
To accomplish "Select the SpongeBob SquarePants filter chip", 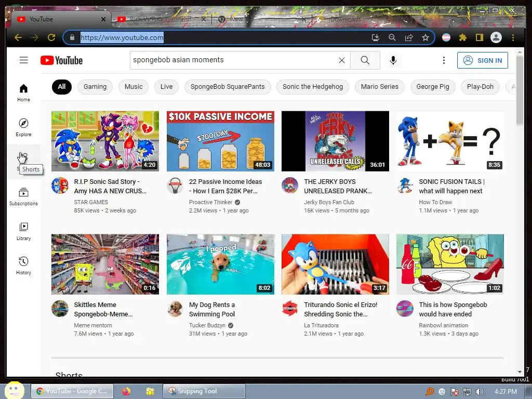I will pyautogui.click(x=228, y=87).
